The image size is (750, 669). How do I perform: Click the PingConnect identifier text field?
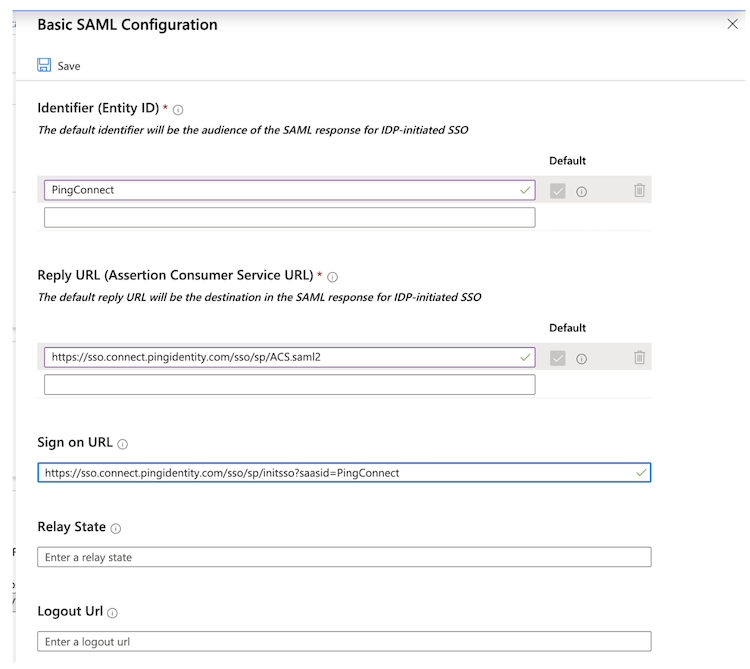click(x=280, y=190)
